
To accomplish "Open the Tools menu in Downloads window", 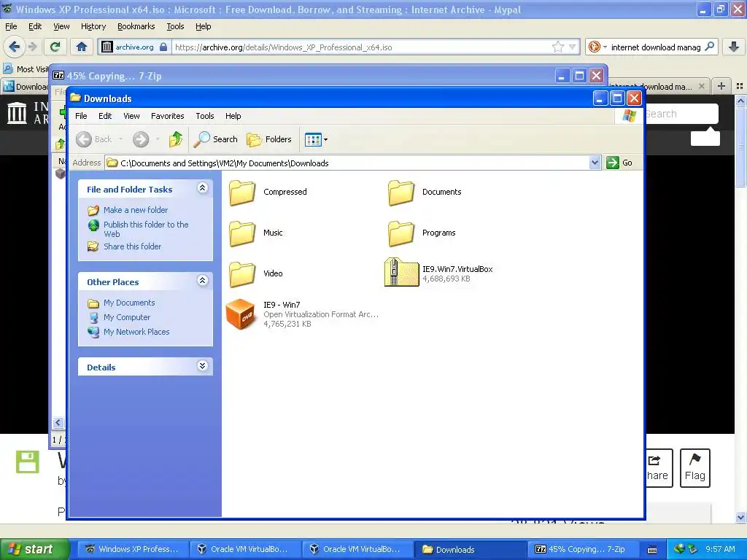I will (205, 116).
